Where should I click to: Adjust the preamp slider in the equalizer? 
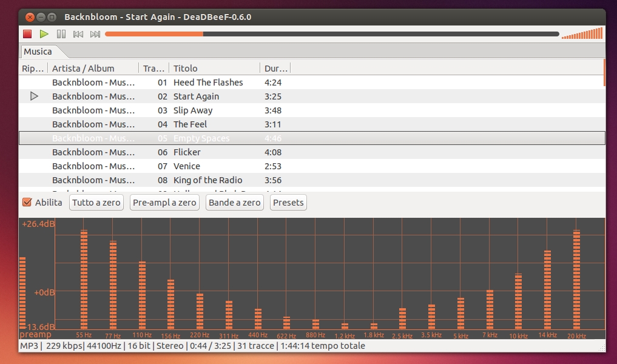[x=22, y=293]
